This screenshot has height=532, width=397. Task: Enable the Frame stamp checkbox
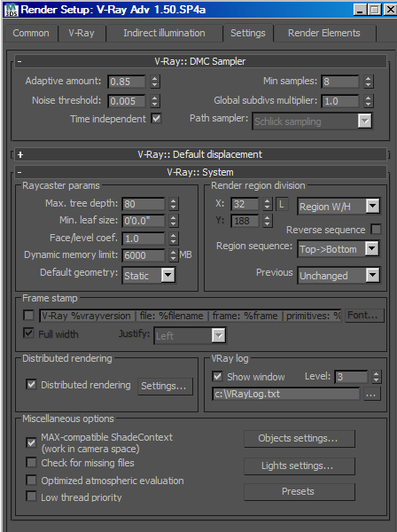29,315
